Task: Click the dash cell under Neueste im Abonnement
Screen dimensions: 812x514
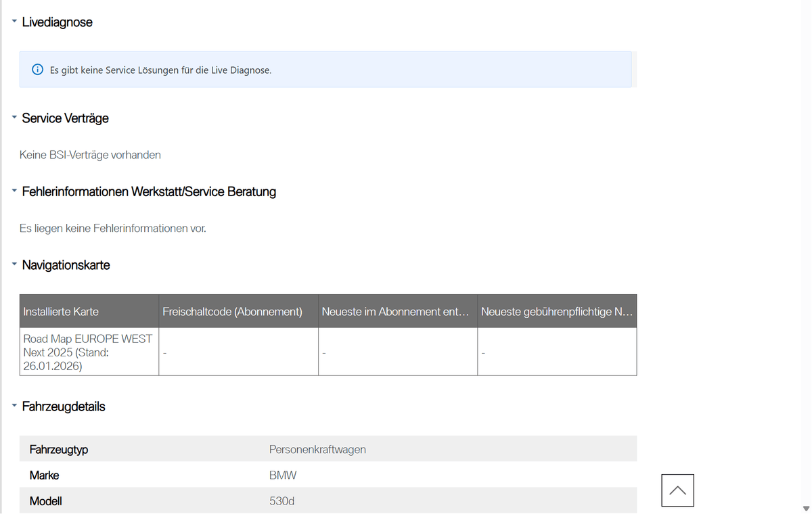Action: click(x=398, y=352)
